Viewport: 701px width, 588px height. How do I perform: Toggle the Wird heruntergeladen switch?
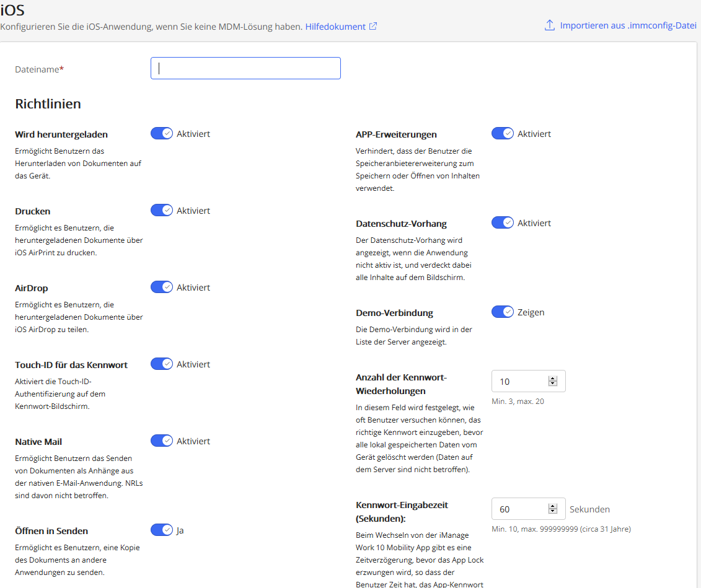point(162,133)
